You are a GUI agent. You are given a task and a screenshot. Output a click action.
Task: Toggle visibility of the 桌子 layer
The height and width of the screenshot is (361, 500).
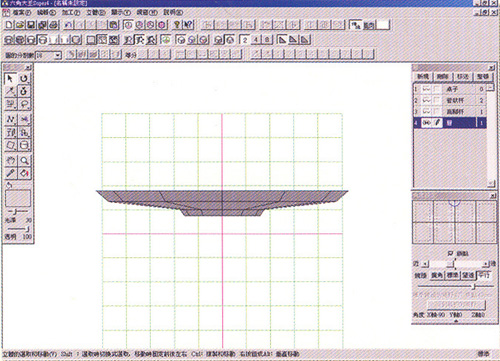(x=426, y=89)
